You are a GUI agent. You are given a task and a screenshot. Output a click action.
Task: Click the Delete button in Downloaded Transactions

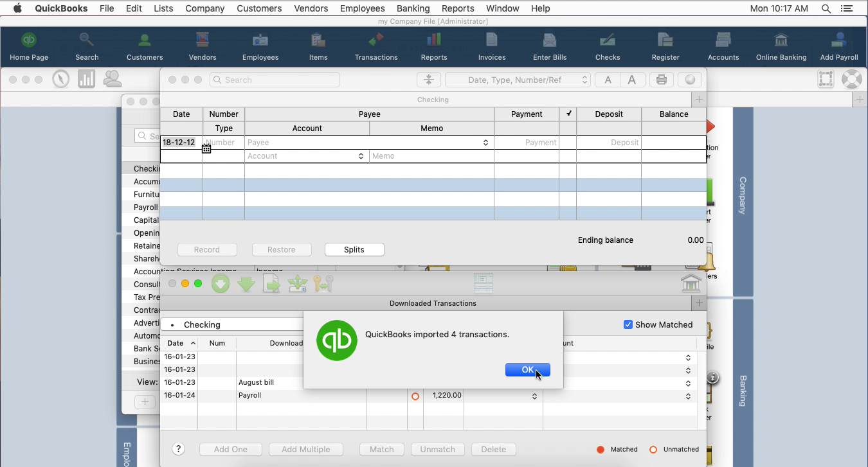click(494, 450)
